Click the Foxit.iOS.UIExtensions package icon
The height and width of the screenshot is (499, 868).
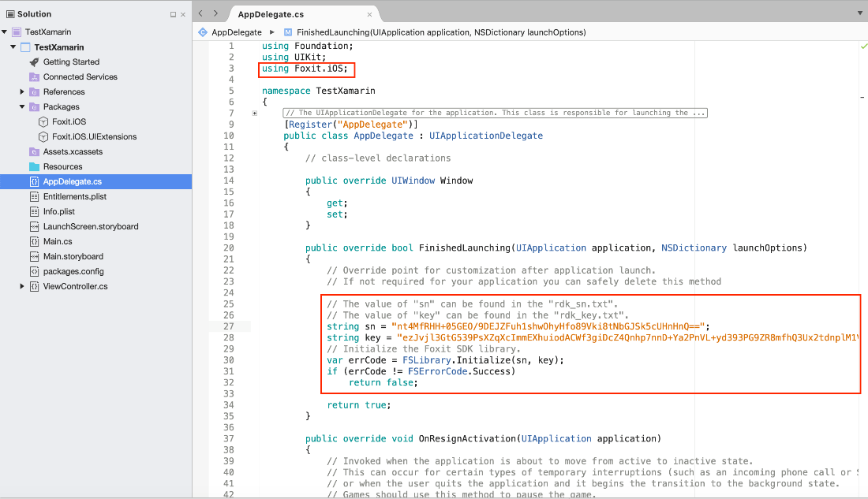[43, 136]
